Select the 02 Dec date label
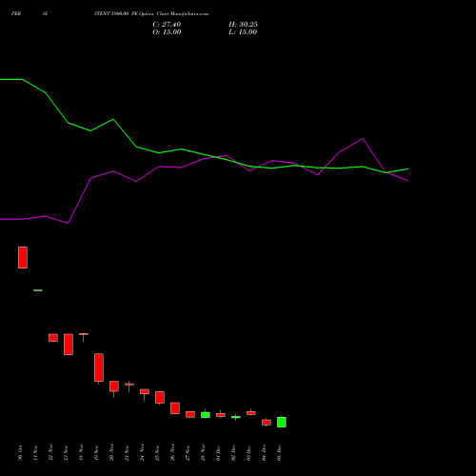 (x=233, y=453)
